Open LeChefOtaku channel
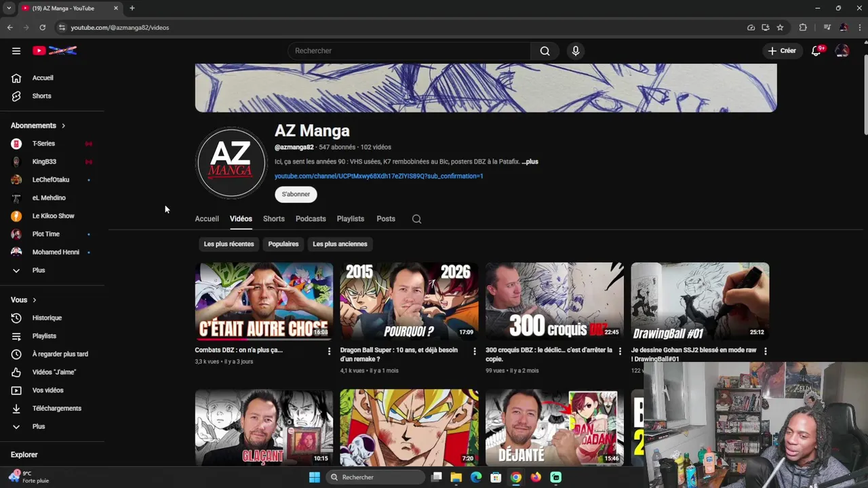Image resolution: width=868 pixels, height=488 pixels. click(x=51, y=180)
